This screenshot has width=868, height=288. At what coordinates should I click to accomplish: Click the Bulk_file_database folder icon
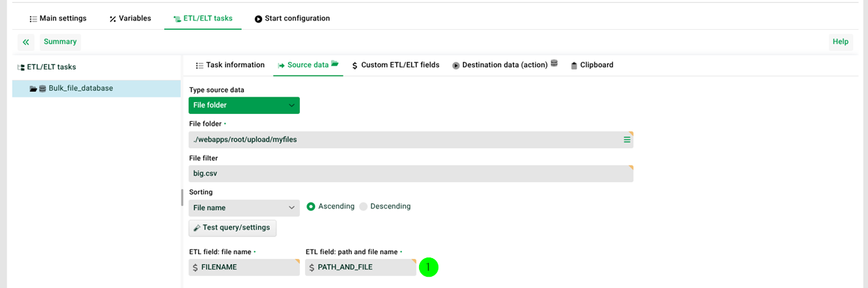click(33, 89)
